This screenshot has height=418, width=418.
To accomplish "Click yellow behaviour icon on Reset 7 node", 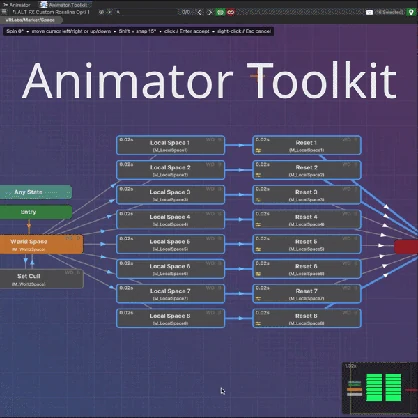I will [258, 299].
